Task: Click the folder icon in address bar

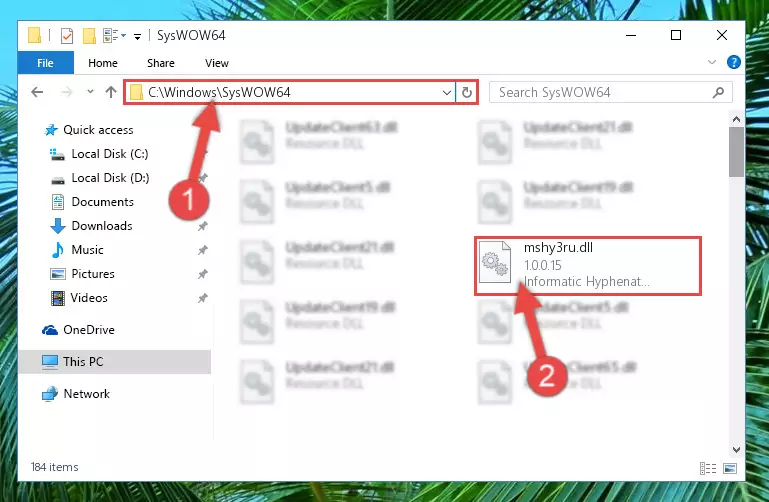Action: click(x=136, y=92)
